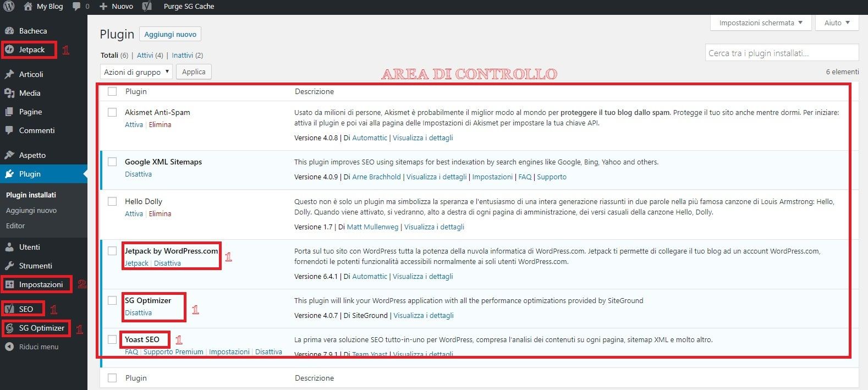Click the Bacheca dashboard icon
The width and height of the screenshot is (868, 390).
[x=9, y=31]
